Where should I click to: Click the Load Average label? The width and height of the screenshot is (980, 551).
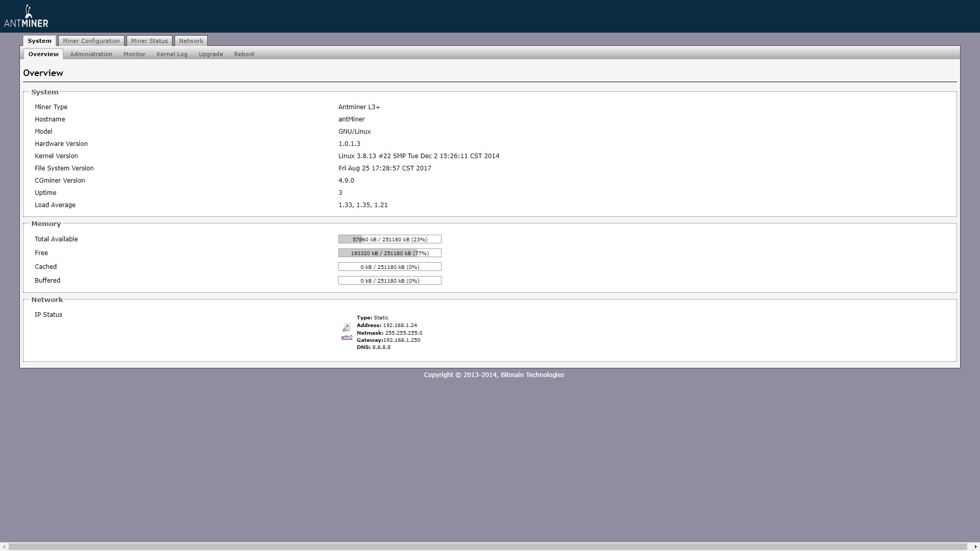[55, 205]
